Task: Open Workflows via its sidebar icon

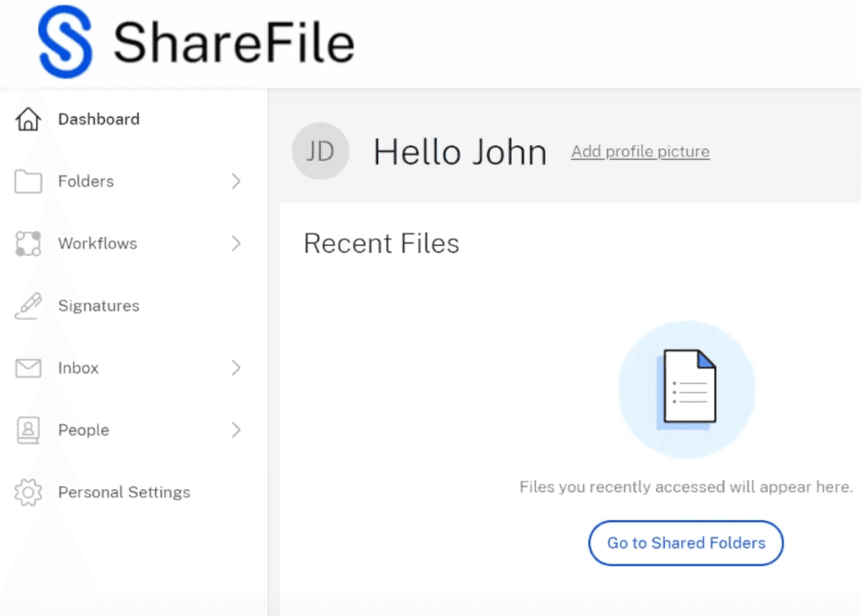Action: pos(27,244)
